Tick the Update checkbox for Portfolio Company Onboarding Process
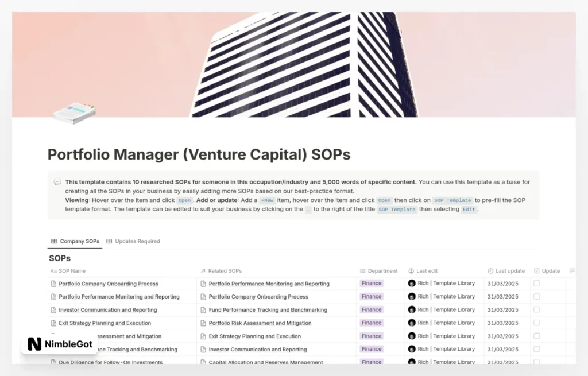The width and height of the screenshot is (588, 376). pyautogui.click(x=537, y=283)
